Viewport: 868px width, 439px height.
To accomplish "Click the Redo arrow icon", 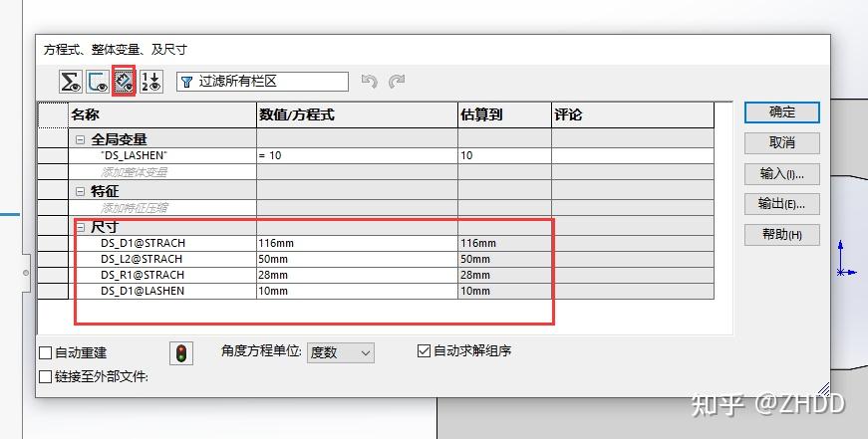I will pyautogui.click(x=397, y=82).
